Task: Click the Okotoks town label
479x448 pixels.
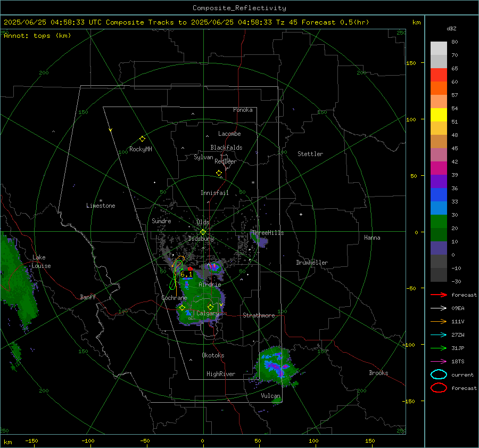Action: [x=213, y=355]
